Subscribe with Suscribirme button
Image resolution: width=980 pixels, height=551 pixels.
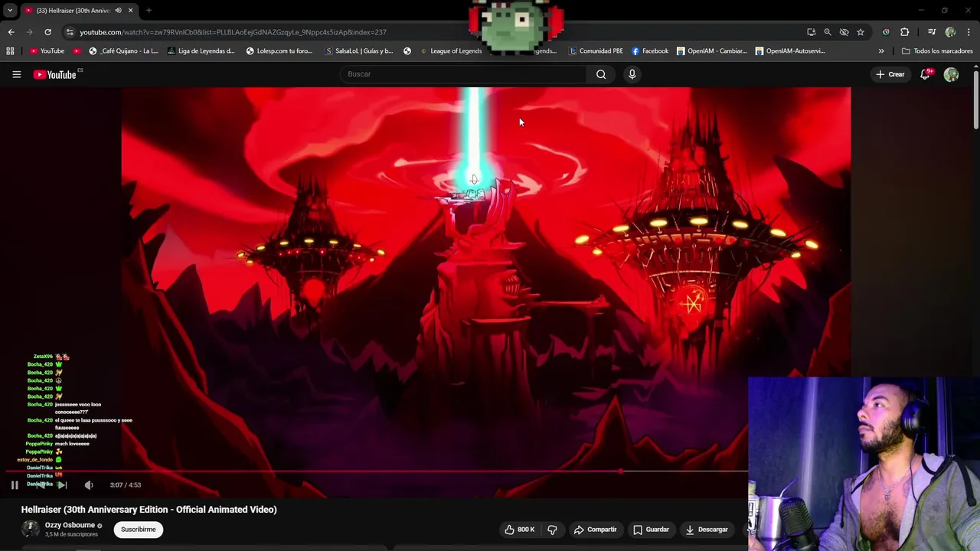[138, 530]
